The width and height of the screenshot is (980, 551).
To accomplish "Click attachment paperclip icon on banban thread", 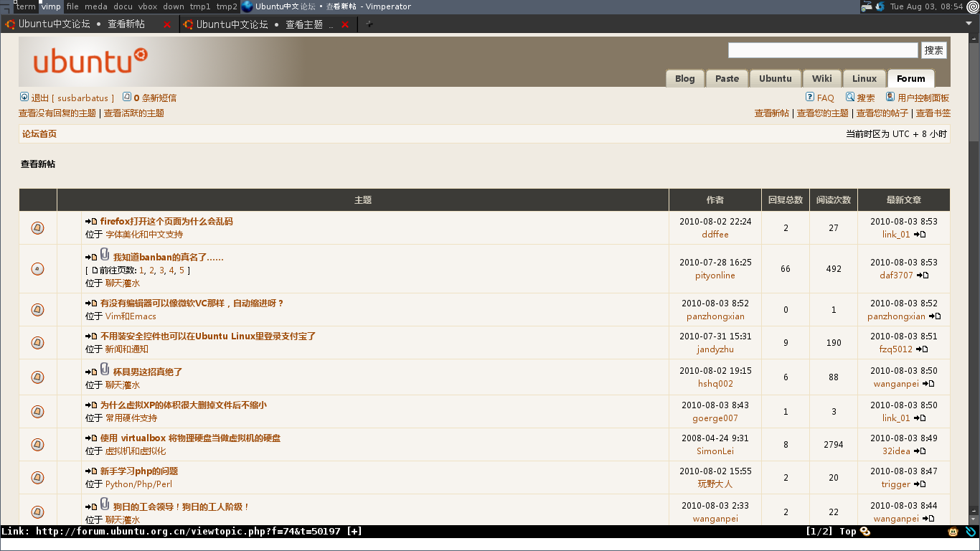I will point(105,254).
